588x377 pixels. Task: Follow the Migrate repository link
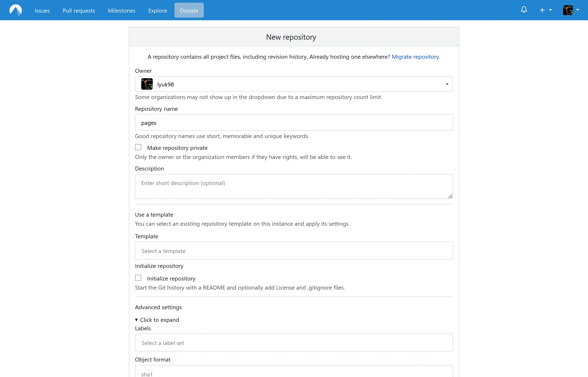tap(415, 57)
